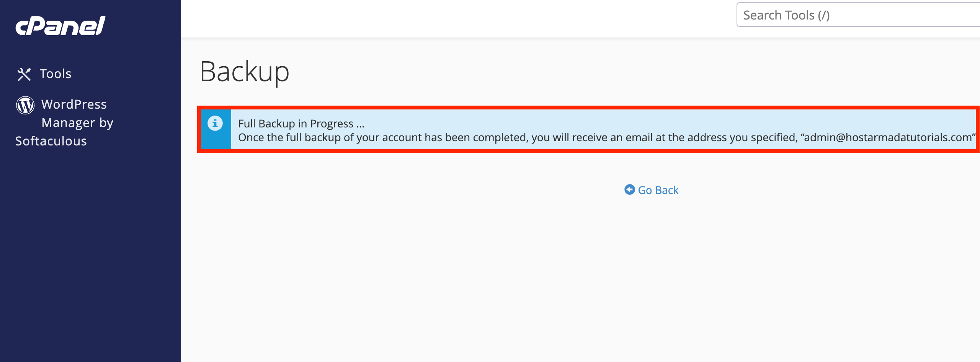Click the Tools wrench icon

[24, 74]
